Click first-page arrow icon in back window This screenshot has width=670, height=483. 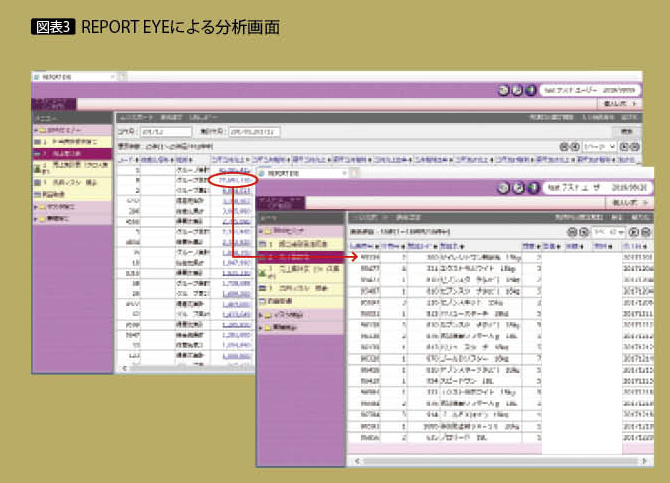point(562,146)
